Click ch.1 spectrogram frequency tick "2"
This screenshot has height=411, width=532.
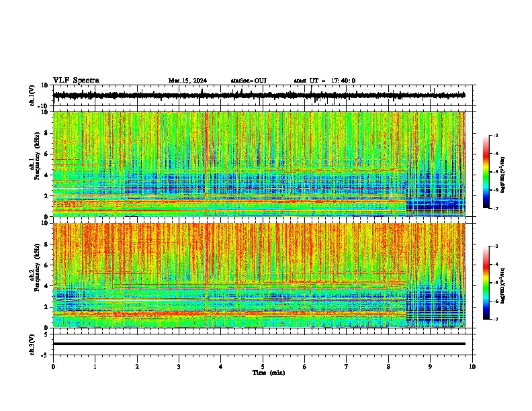click(47, 195)
